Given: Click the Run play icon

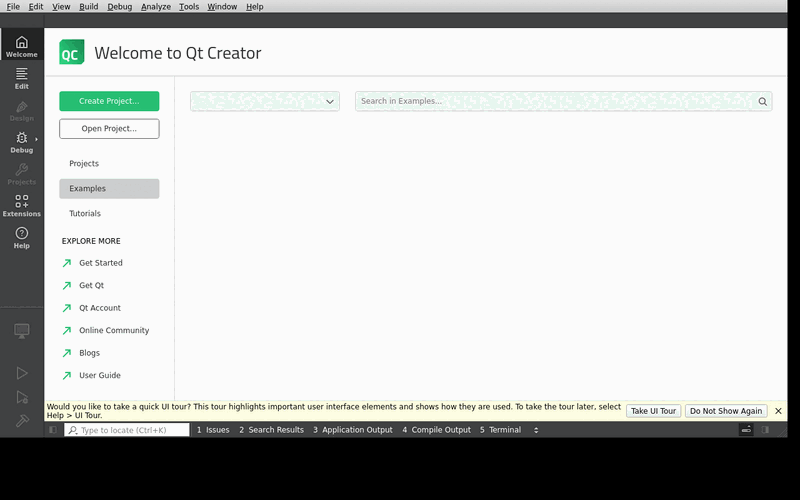Looking at the screenshot, I should [21, 373].
